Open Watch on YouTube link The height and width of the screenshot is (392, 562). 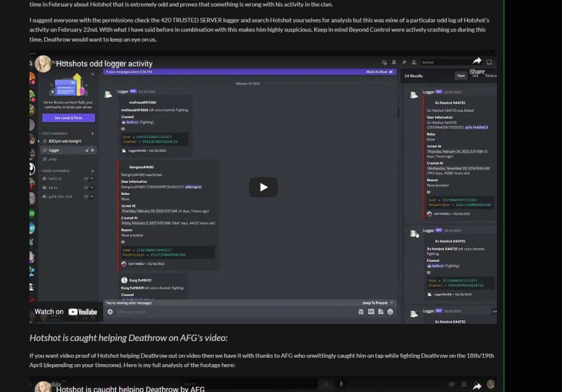pos(66,311)
